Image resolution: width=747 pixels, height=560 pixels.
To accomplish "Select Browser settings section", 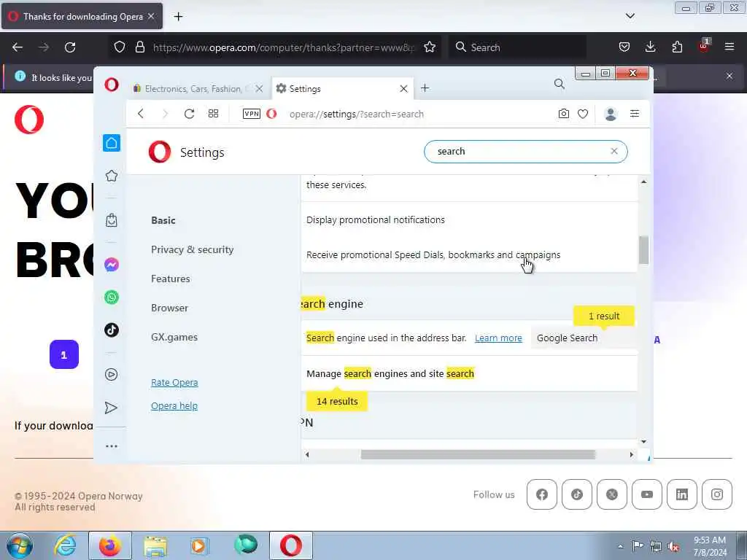I will 169,308.
